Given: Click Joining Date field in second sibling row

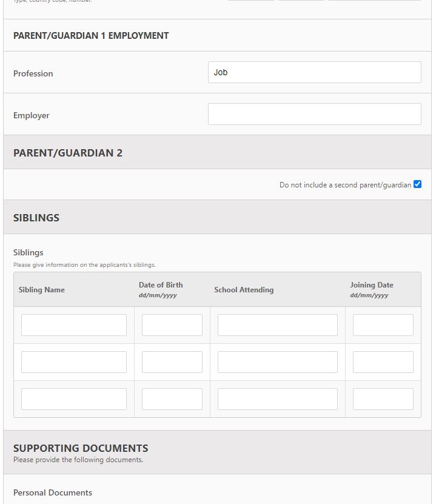Looking at the screenshot, I should click(x=383, y=362).
